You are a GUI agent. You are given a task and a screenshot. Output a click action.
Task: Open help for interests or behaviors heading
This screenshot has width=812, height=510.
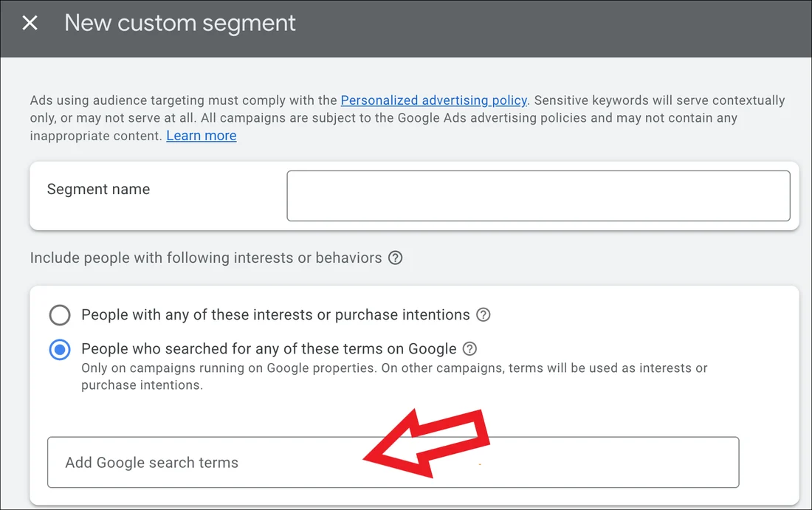[x=396, y=258]
